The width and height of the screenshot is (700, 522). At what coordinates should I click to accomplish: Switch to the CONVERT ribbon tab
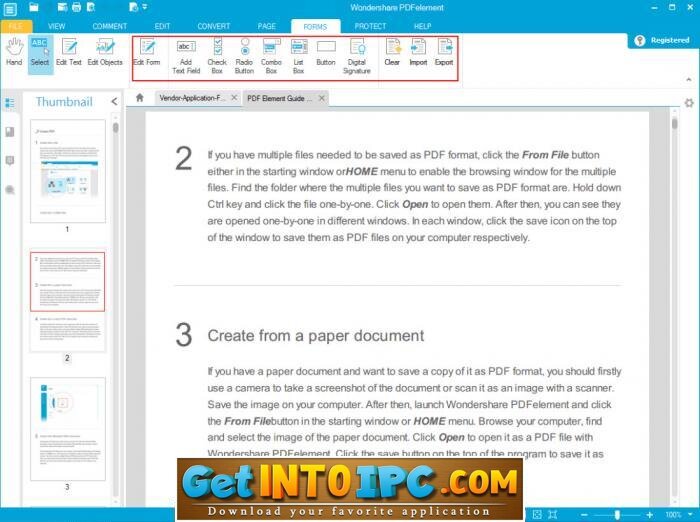tap(214, 26)
